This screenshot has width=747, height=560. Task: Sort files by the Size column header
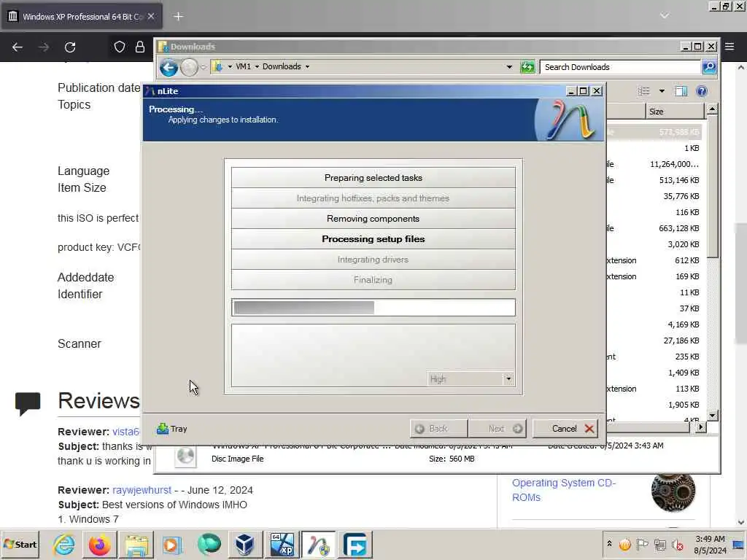click(x=675, y=112)
